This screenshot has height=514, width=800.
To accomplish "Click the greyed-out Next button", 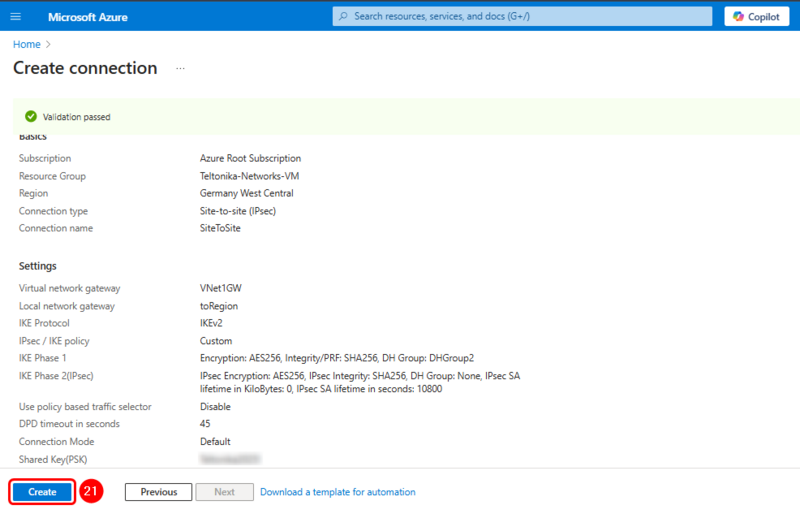I will 224,492.
